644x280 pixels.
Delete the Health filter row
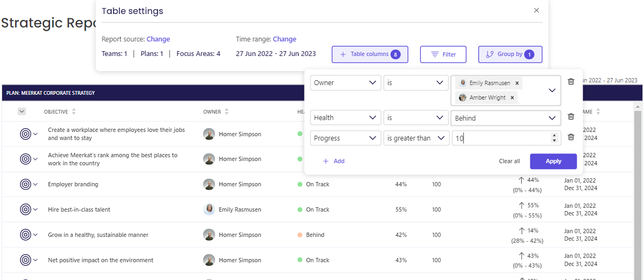point(571,117)
